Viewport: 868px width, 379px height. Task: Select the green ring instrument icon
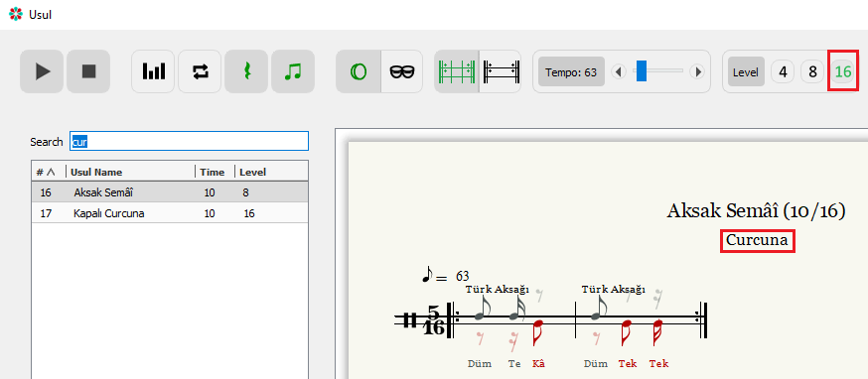point(359,71)
